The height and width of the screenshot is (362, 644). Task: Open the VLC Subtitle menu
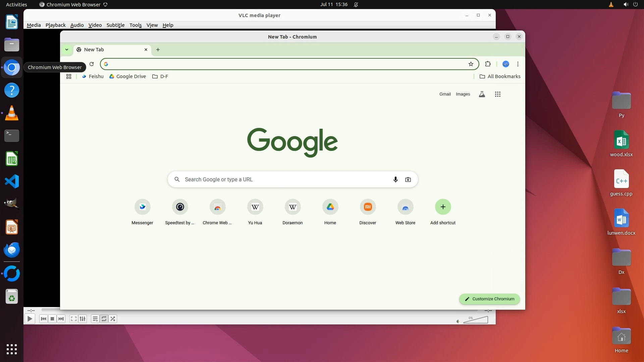[x=115, y=25]
